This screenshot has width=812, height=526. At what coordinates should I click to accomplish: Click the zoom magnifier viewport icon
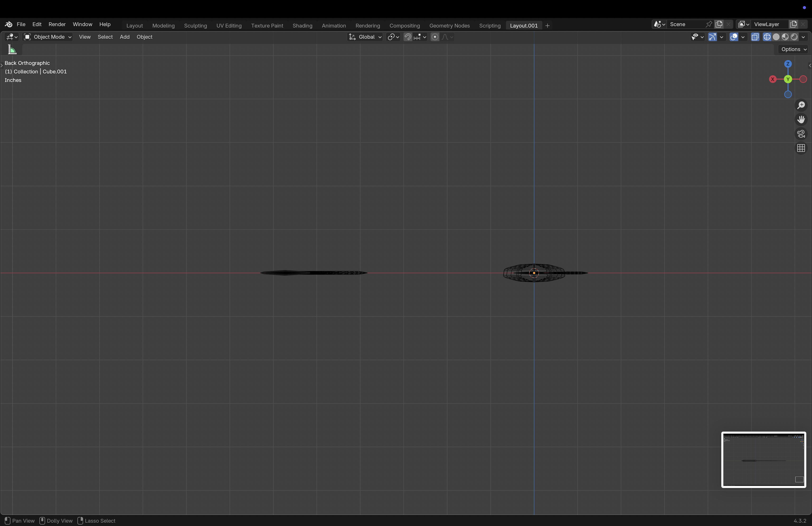801,105
